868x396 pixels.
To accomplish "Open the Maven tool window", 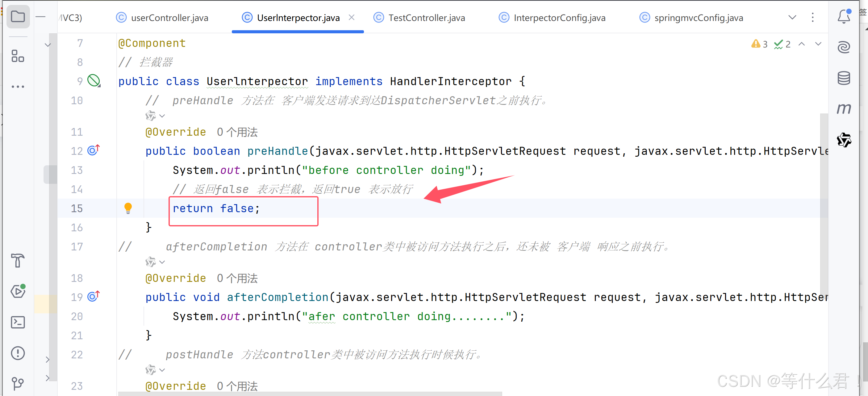I will tap(844, 109).
